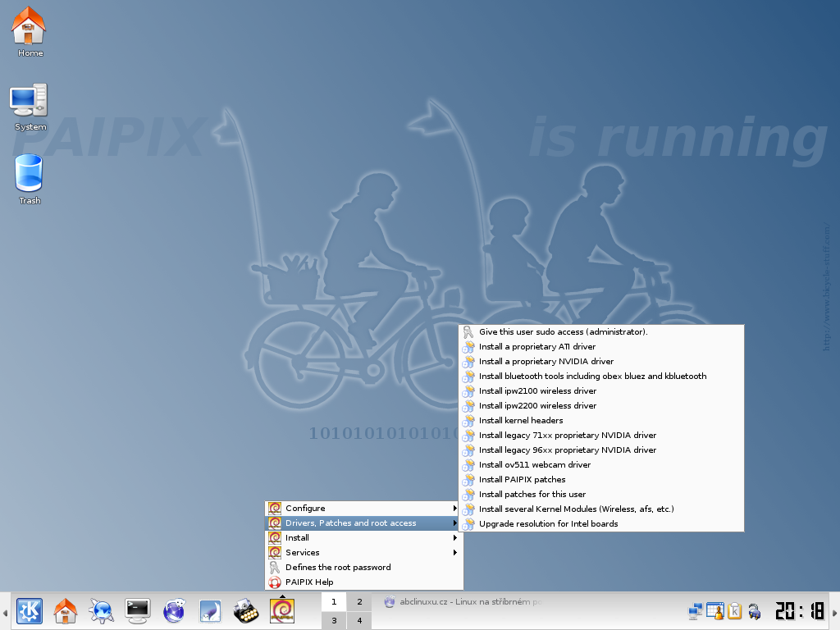Select Install legacy 96xx proprietary NVIDIA driver
This screenshot has height=630, width=840.
point(601,450)
